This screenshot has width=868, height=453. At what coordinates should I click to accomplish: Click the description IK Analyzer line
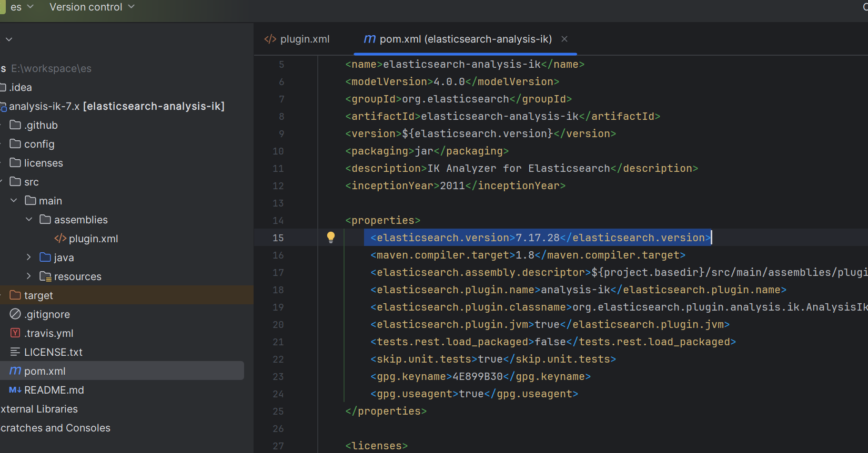click(521, 168)
